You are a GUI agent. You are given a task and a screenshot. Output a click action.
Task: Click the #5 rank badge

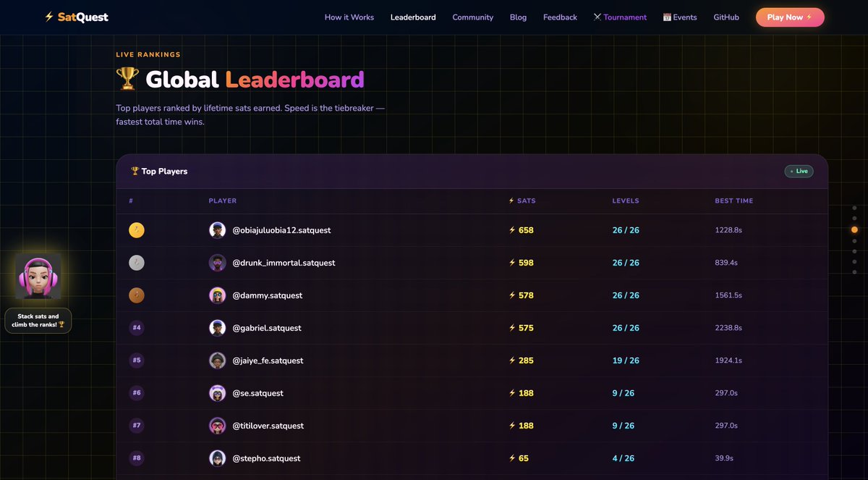(137, 361)
